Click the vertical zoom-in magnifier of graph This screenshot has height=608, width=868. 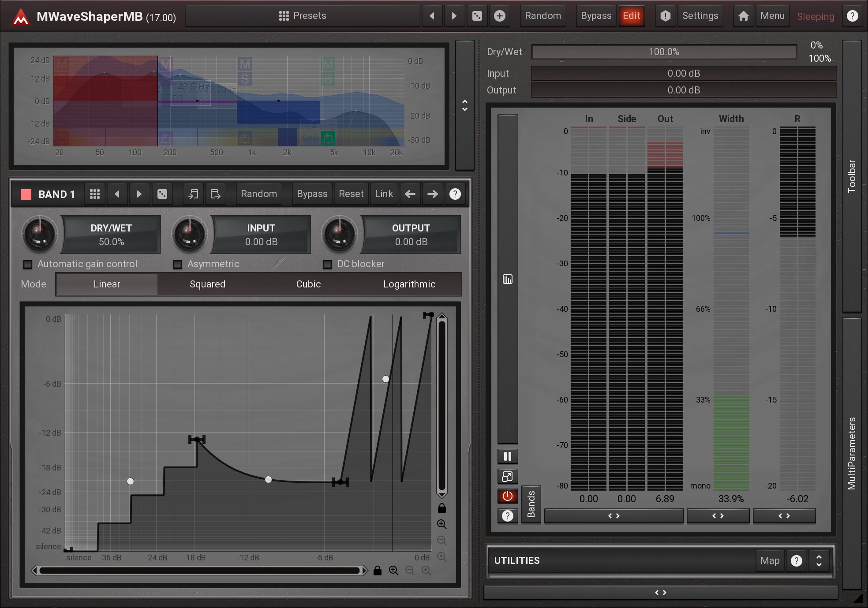[x=441, y=524]
